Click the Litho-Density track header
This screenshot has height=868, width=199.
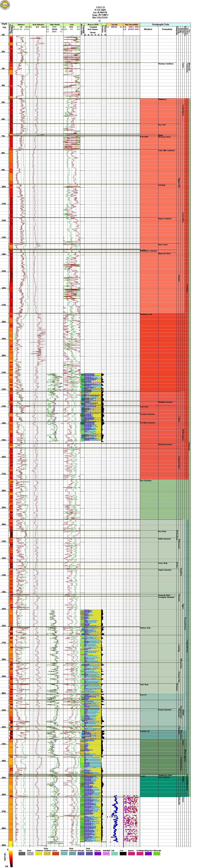(x=55, y=25)
